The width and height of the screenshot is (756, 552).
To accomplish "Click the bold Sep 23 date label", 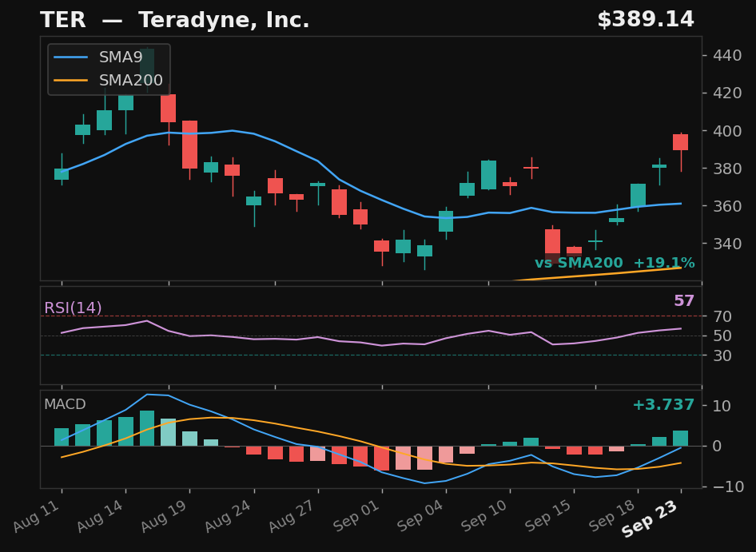I will [x=651, y=518].
